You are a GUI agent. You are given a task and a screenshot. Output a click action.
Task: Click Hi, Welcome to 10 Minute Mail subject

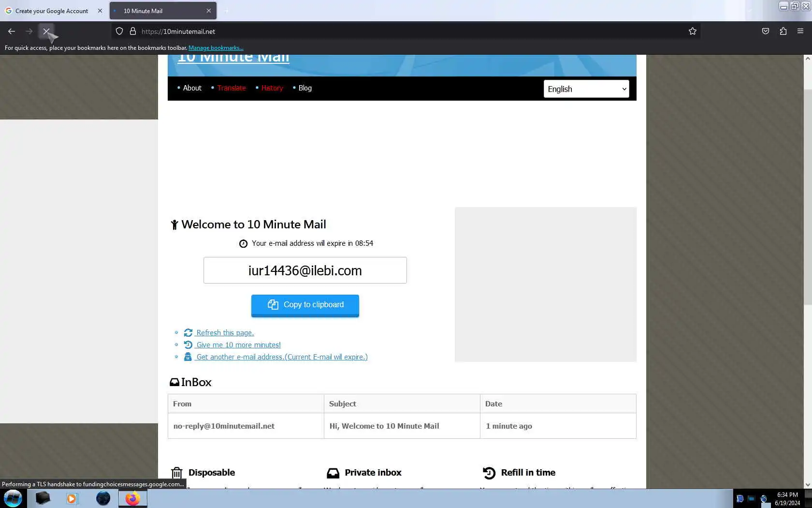[384, 426]
